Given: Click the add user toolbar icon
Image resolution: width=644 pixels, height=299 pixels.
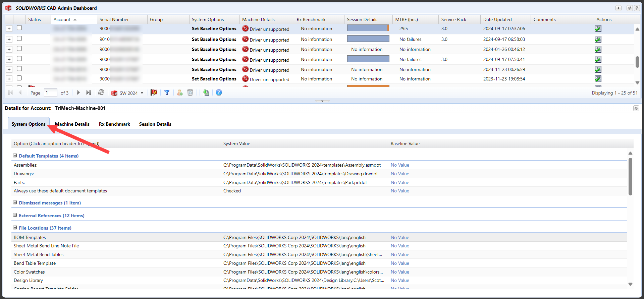Looking at the screenshot, I should (x=180, y=93).
